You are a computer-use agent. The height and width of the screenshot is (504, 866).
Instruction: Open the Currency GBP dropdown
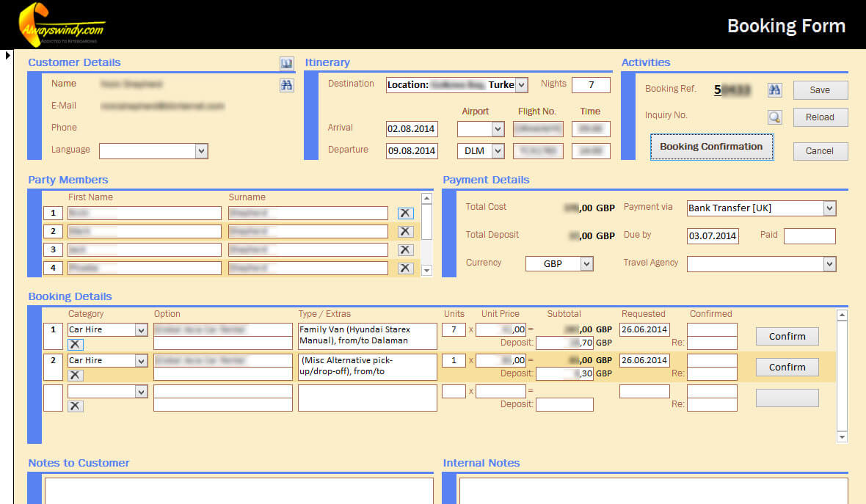pyautogui.click(x=586, y=263)
